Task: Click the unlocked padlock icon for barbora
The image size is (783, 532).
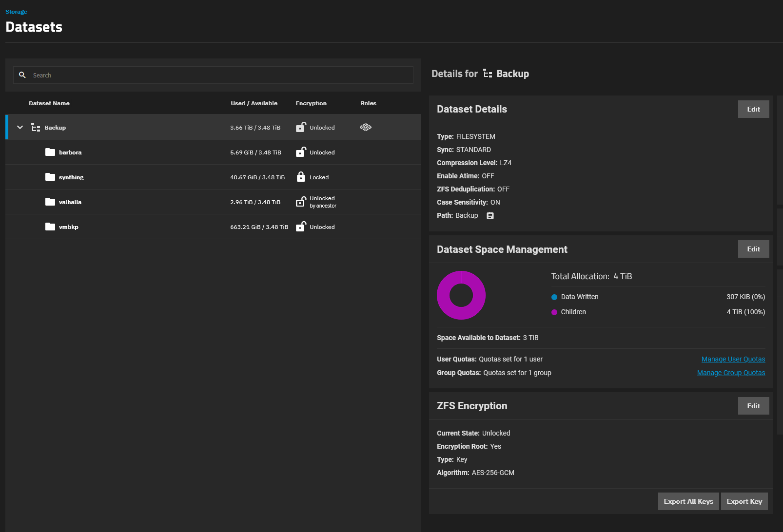Action: 301,152
